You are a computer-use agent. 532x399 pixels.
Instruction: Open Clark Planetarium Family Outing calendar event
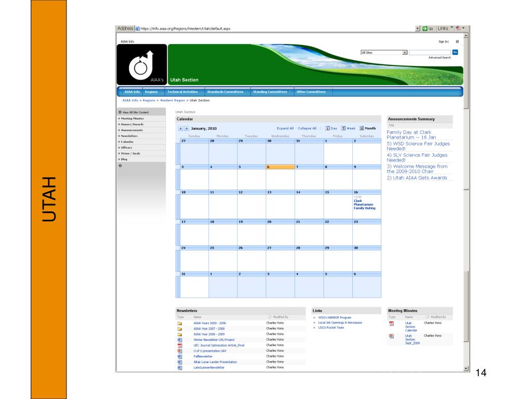[364, 205]
